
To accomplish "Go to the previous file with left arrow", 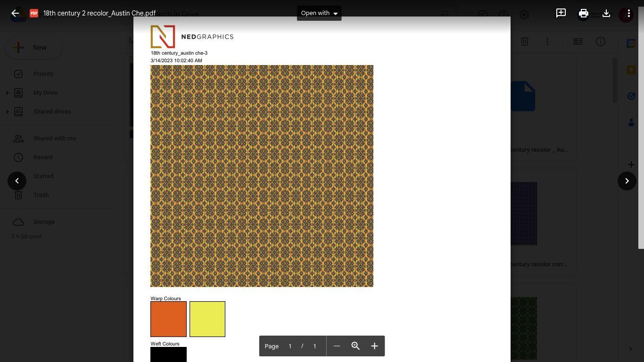I will [x=17, y=181].
